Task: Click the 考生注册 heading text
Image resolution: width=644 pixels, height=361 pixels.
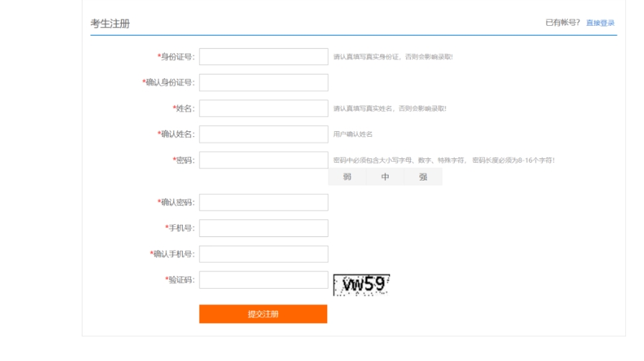Action: click(x=110, y=24)
